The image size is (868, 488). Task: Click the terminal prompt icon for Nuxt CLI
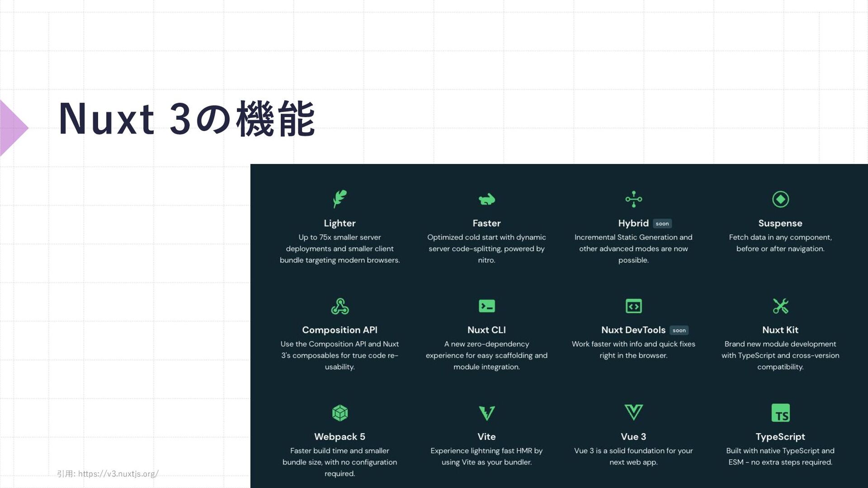[487, 306]
